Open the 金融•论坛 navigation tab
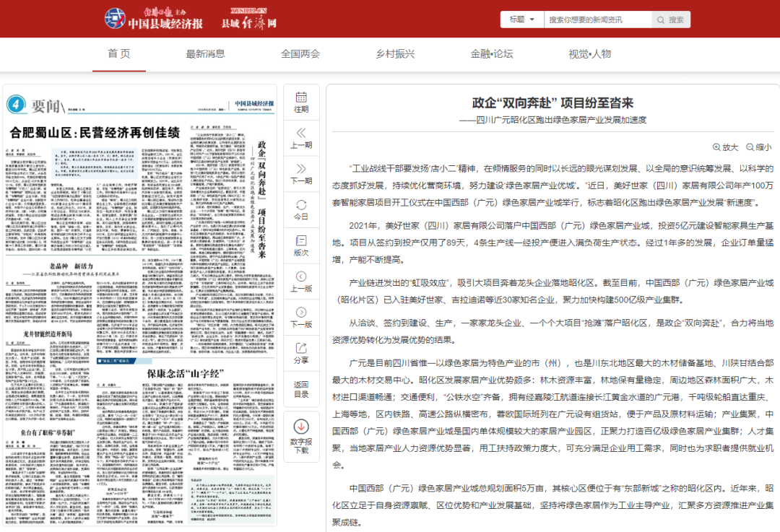This screenshot has width=780, height=532. pos(492,53)
